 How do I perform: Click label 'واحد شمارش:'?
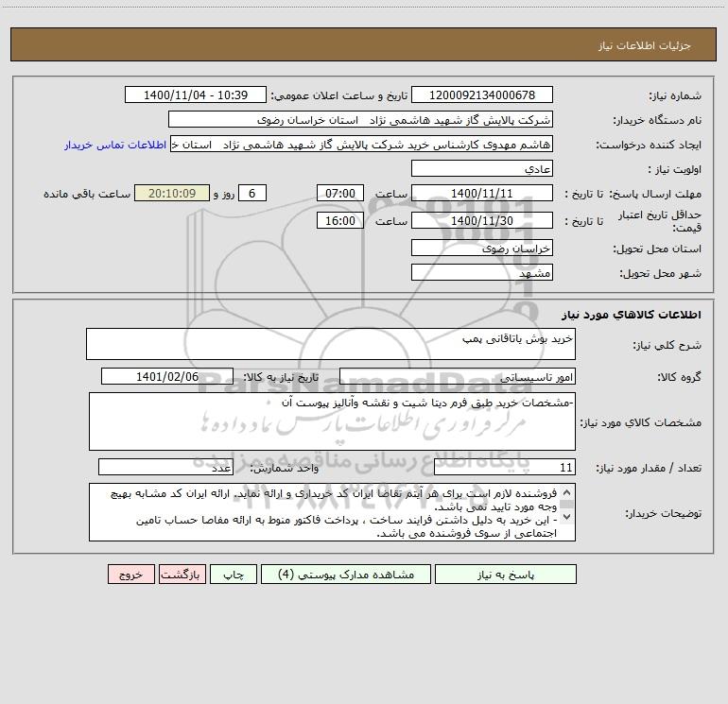[x=285, y=468]
